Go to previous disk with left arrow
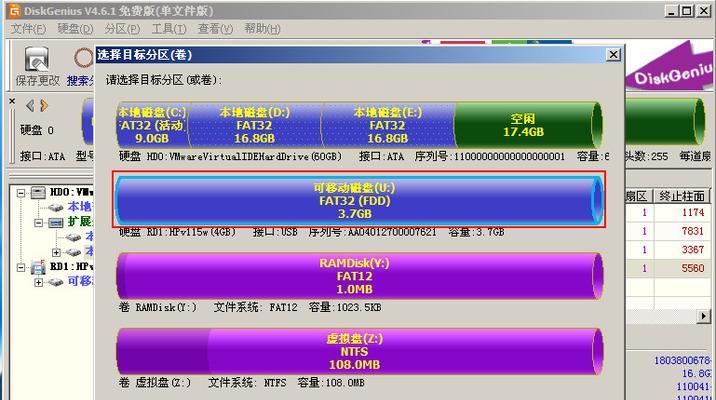716x400 pixels. click(30, 106)
